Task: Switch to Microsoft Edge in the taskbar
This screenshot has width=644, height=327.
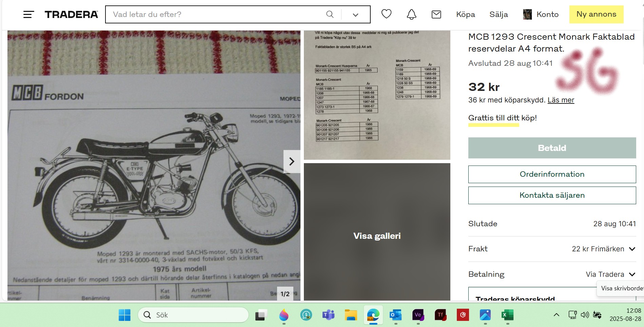Action: (x=373, y=315)
